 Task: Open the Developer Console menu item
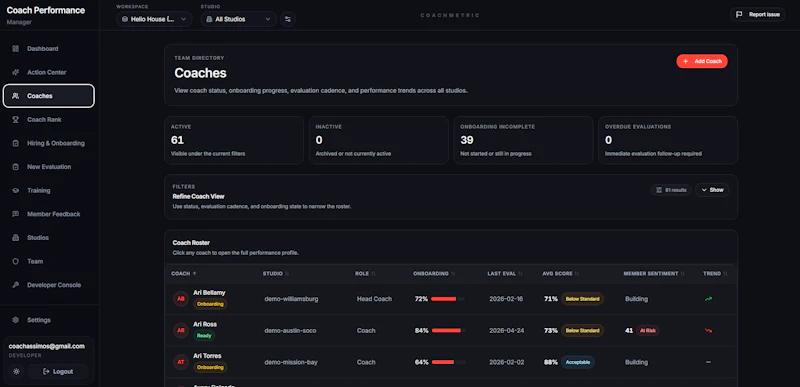click(x=49, y=285)
